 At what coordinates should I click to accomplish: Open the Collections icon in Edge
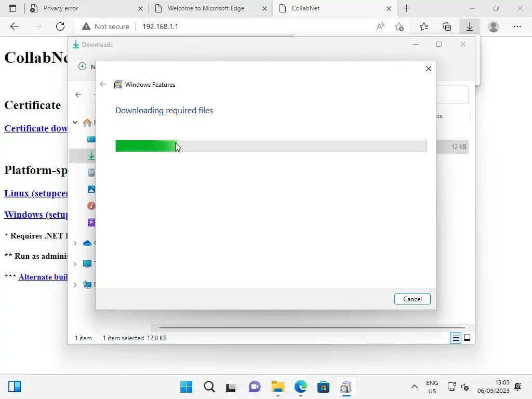[447, 26]
